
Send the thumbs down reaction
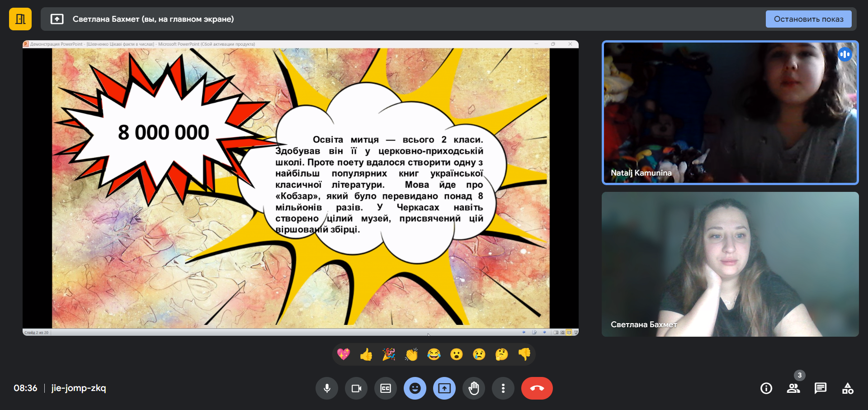[x=524, y=354]
